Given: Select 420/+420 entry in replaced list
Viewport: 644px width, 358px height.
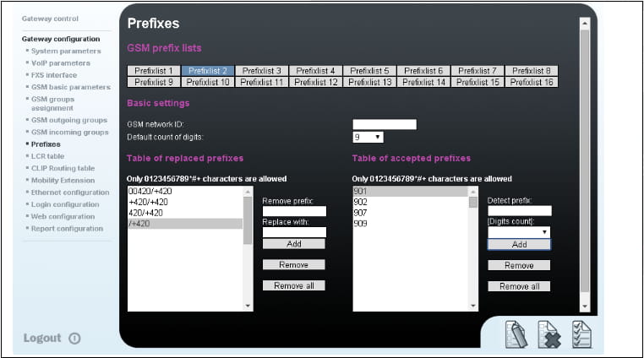Looking at the screenshot, I should [x=185, y=213].
